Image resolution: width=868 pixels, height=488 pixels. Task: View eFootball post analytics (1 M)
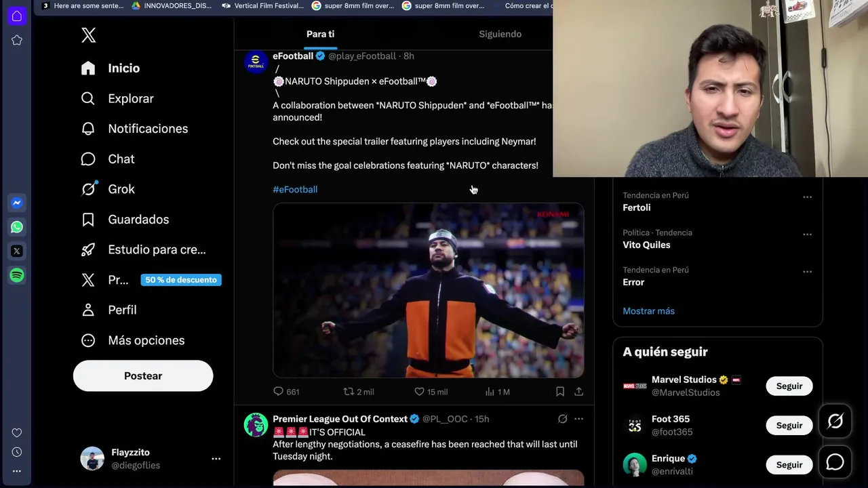tap(497, 392)
